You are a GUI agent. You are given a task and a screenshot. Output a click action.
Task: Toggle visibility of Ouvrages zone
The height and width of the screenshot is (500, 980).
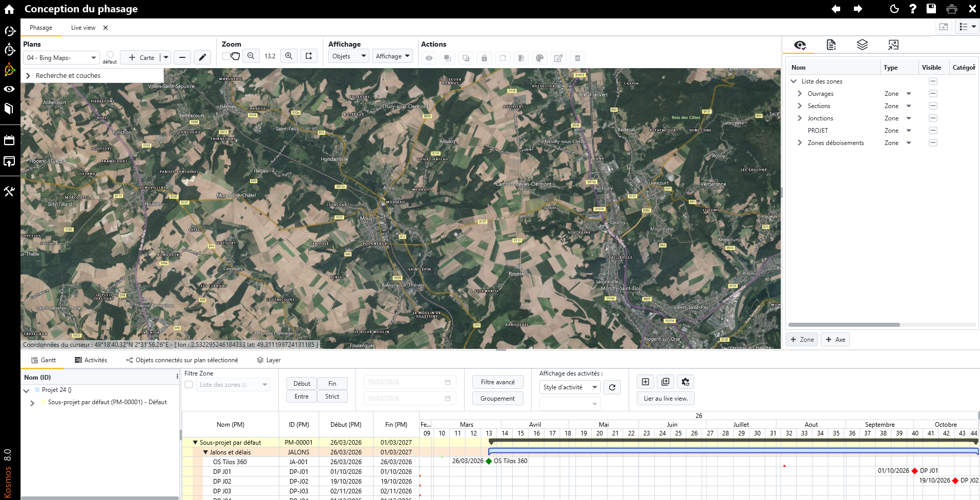click(x=933, y=94)
